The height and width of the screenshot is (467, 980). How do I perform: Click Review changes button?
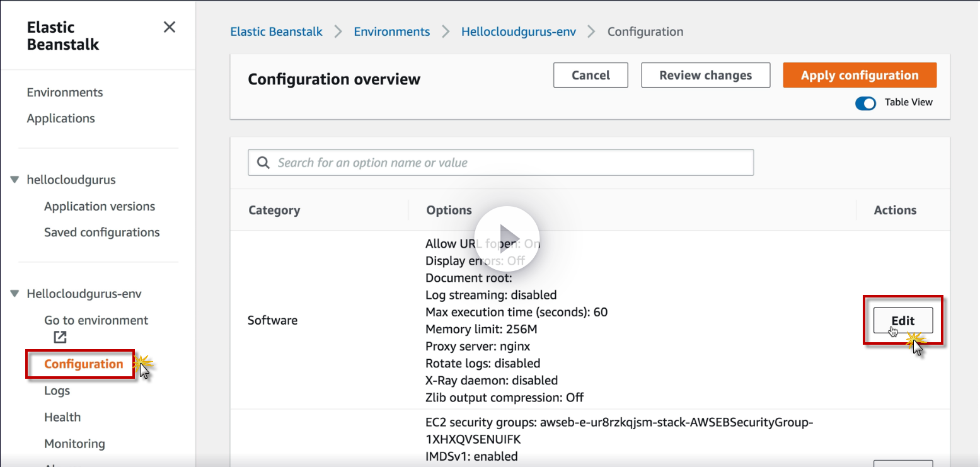(x=705, y=76)
